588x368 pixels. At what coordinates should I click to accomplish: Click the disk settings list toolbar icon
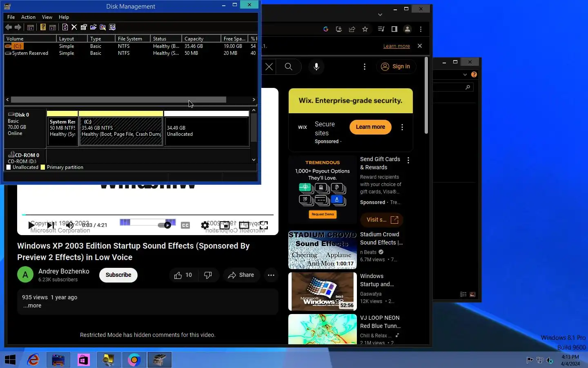tap(112, 27)
